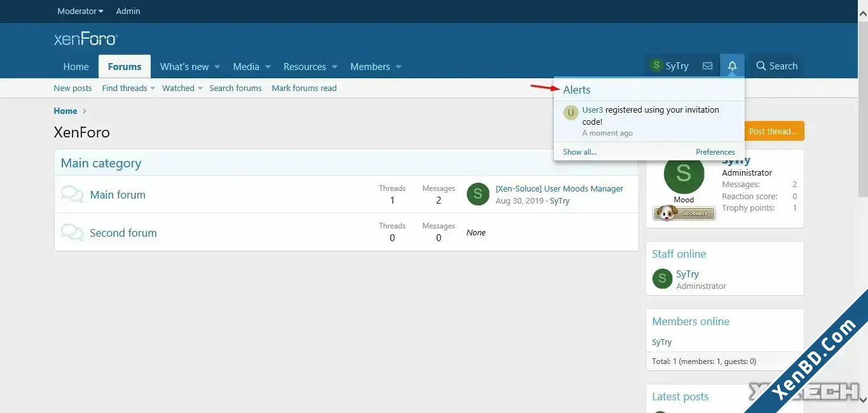868x413 pixels.
Task: Click Members online heading
Action: point(691,321)
